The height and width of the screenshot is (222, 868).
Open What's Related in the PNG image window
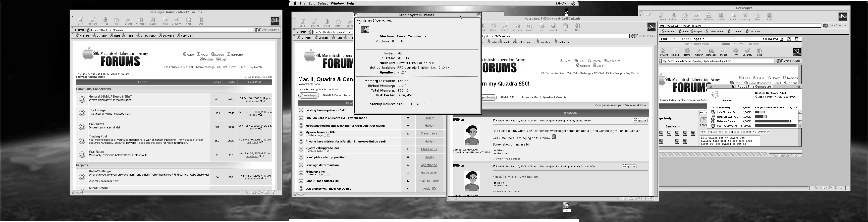[643, 36]
